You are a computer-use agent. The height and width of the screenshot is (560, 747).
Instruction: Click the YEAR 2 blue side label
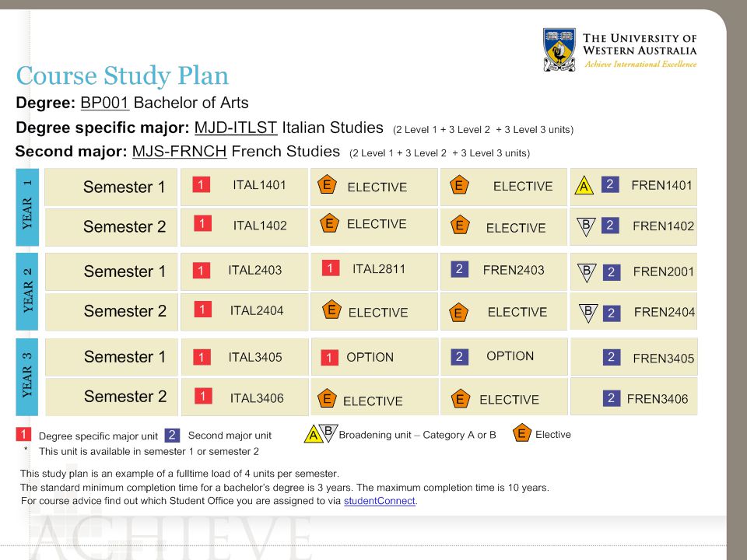coord(27,292)
